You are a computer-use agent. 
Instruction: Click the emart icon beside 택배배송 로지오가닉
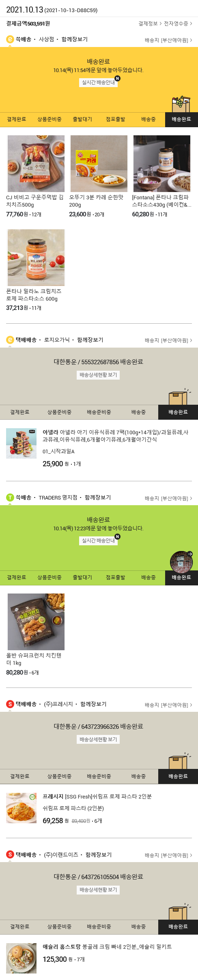coord(10,340)
